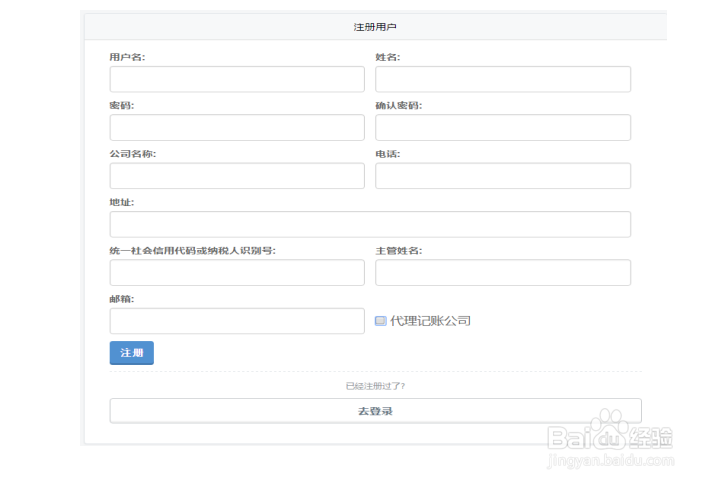Screen dimensions: 714x485
Task: Click the 确认密码: label
Action: point(398,106)
